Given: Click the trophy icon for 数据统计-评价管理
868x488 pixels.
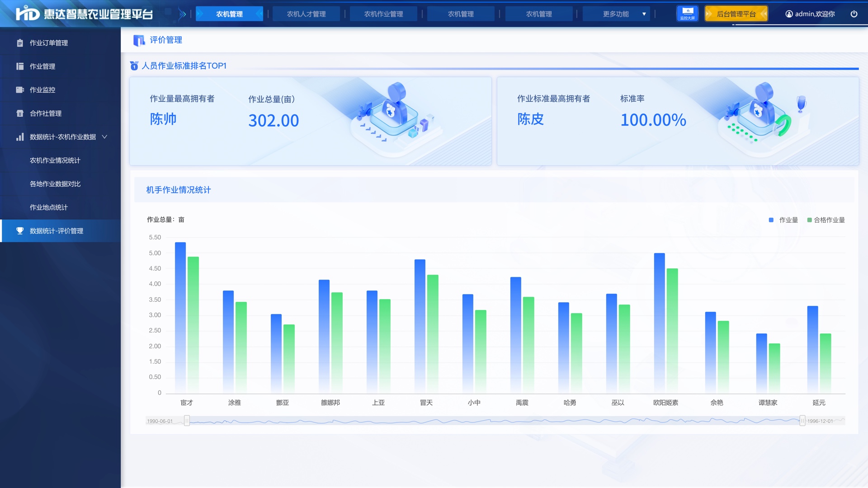Looking at the screenshot, I should (20, 231).
